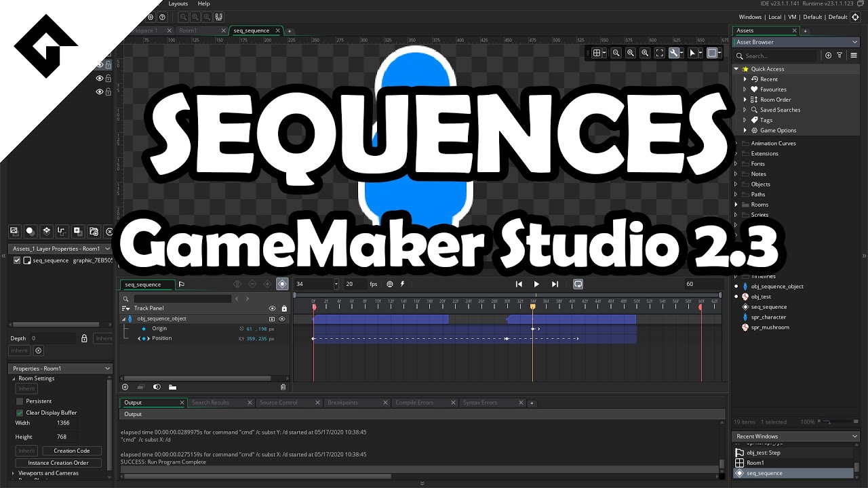Click the Windows | Local | VM target selector
868x488 pixels.
[x=793, y=17]
